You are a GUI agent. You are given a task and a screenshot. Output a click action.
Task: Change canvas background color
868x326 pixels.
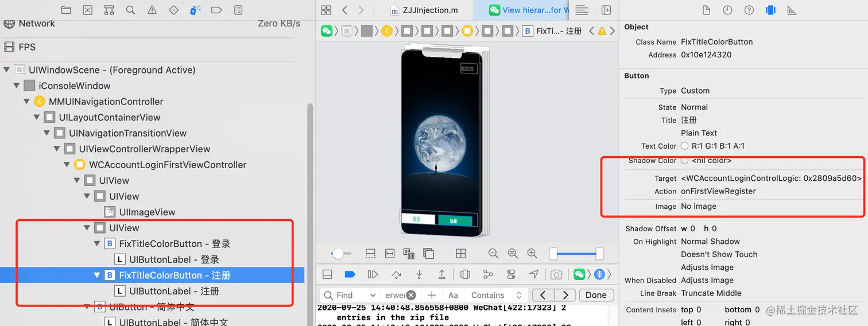pyautogui.click(x=428, y=253)
